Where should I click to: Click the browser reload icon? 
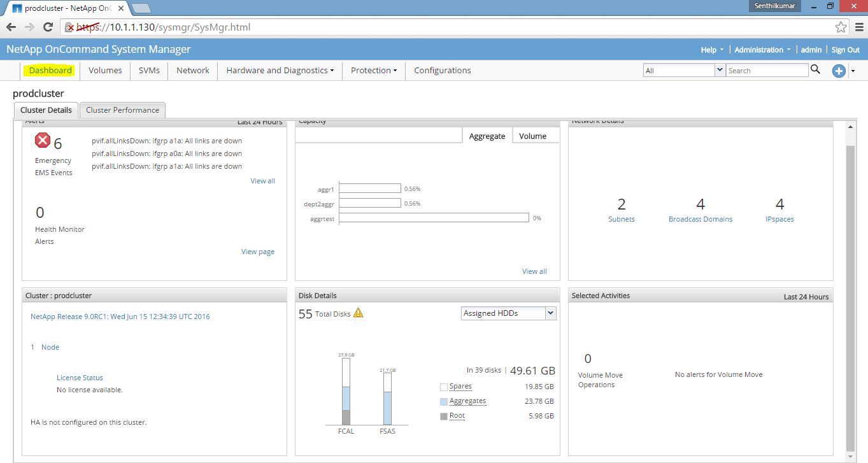tap(48, 27)
